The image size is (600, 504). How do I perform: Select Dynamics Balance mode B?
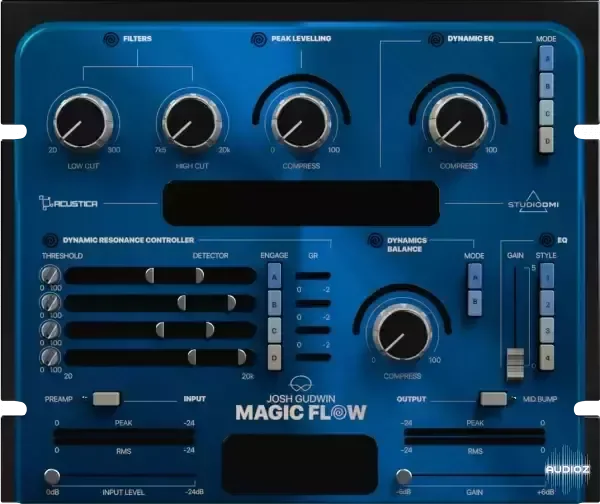(x=475, y=303)
